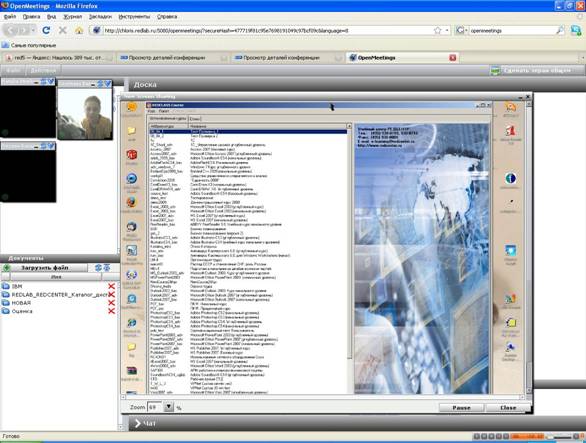The height and width of the screenshot is (443, 586).
Task: Bookmark page with star icon in address bar
Action: 437,31
